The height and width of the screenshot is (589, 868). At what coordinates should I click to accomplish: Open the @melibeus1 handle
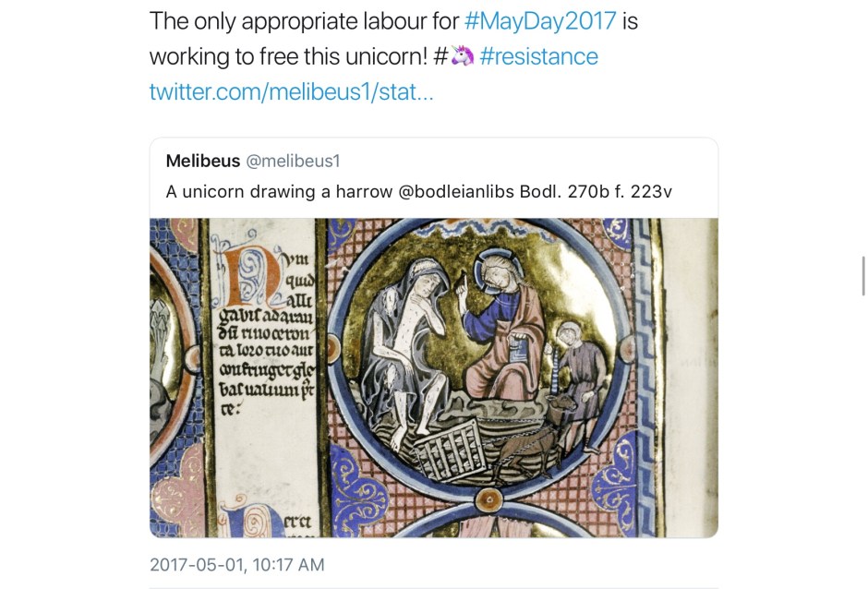[x=293, y=161]
